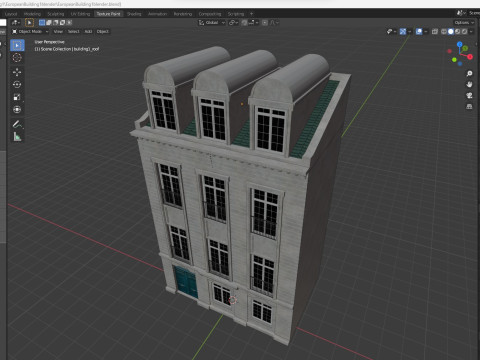480x360 pixels.
Task: Switch to the Sculpting workspace tab
Action: [x=56, y=14]
